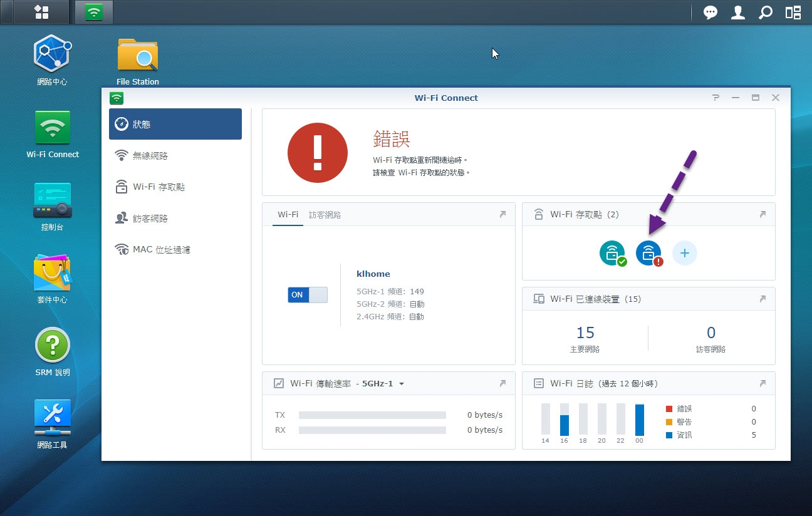This screenshot has width=812, height=516.
Task: Click the TX transfer rate bar
Action: 372,415
